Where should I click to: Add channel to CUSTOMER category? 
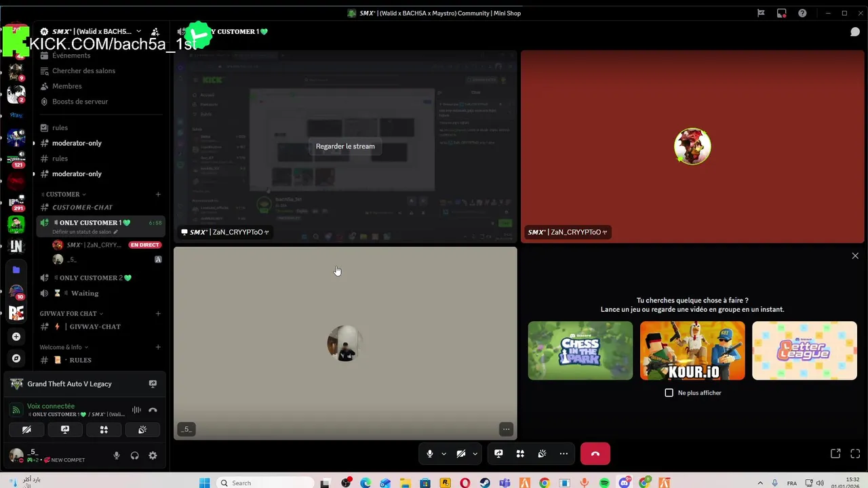click(x=158, y=195)
